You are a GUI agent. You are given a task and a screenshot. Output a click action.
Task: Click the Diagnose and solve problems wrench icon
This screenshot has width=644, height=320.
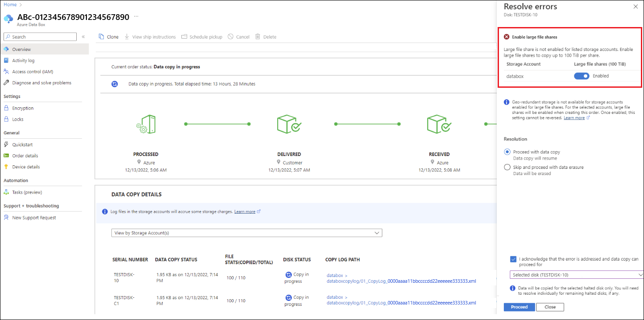tap(6, 83)
